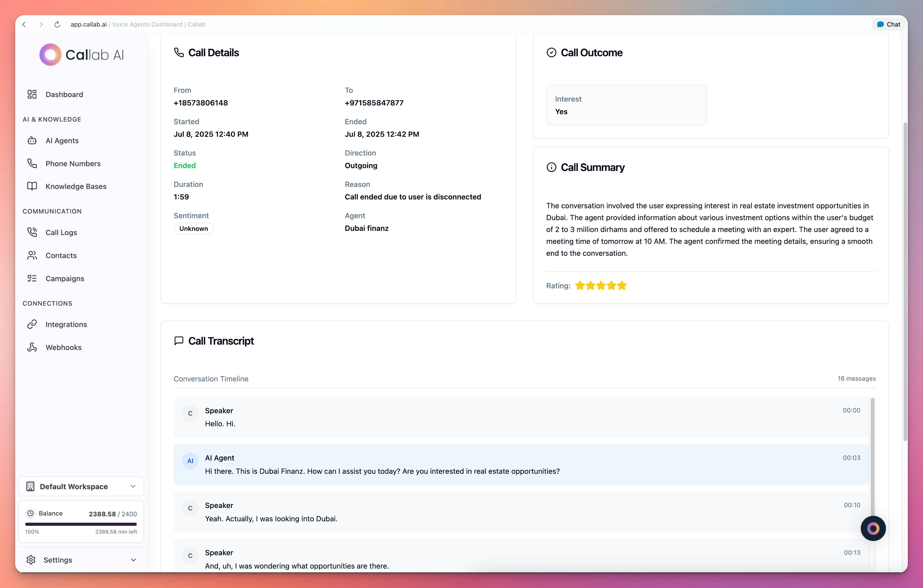Click the Ended status text
Image resolution: width=923 pixels, height=588 pixels.
[x=184, y=166]
